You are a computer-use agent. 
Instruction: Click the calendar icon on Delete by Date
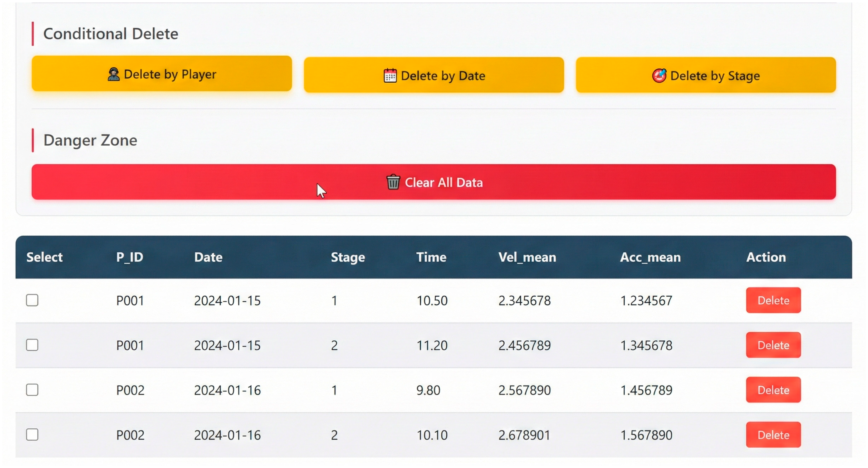coord(390,76)
